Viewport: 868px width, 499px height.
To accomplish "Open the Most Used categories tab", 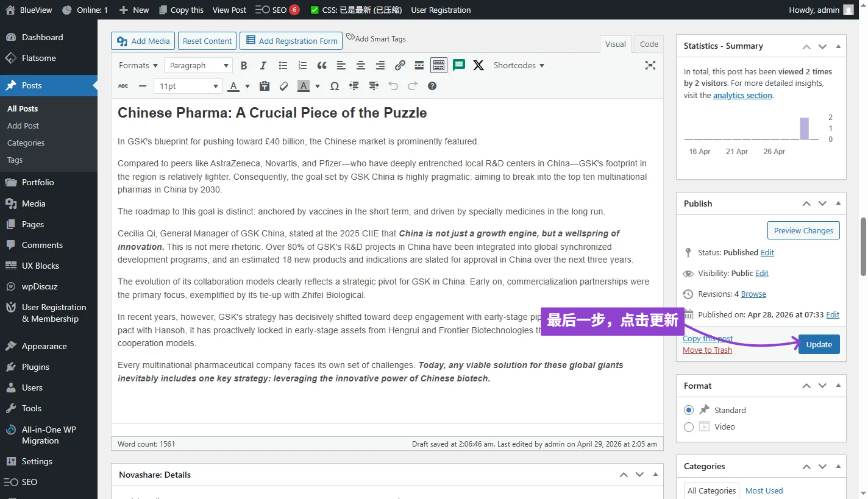I will [x=764, y=490].
